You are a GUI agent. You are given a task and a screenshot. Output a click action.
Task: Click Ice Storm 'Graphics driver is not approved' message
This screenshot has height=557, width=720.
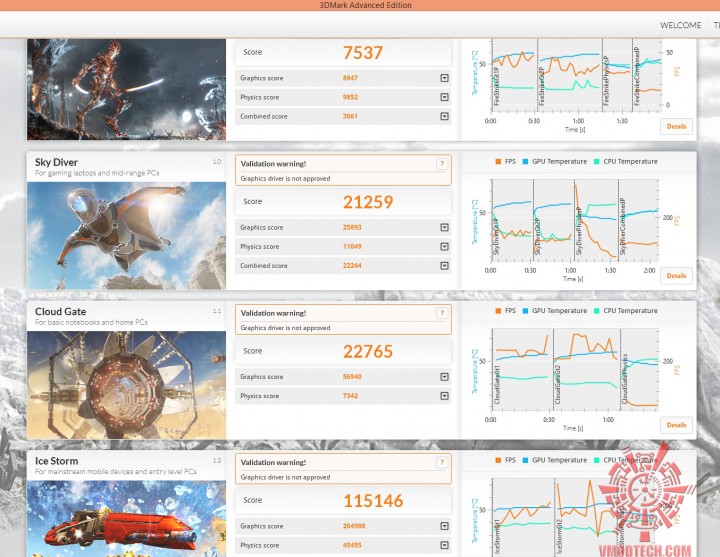click(285, 477)
